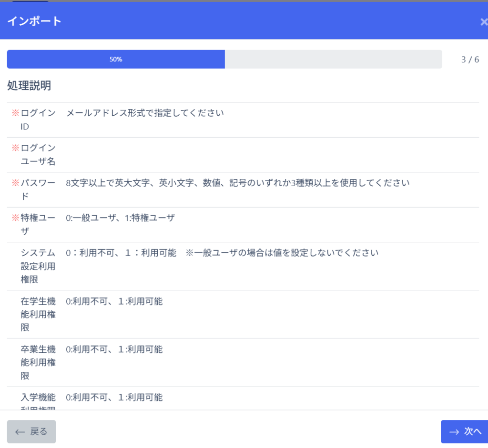
Task: Click the インポート dialog title text
Action: point(34,21)
